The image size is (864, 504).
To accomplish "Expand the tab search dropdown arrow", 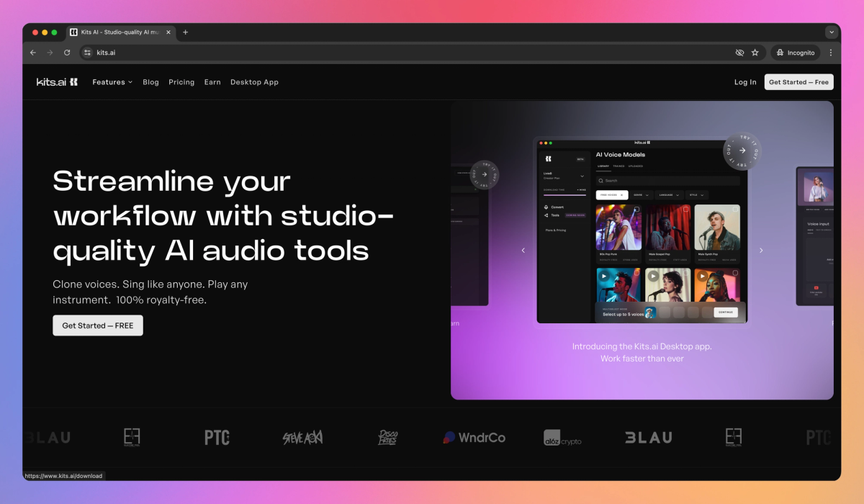I will [832, 32].
